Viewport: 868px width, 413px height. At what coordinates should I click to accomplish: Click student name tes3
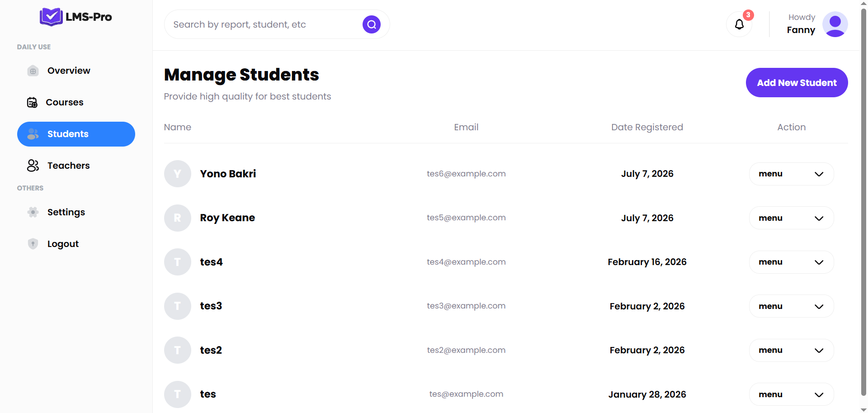(x=211, y=306)
